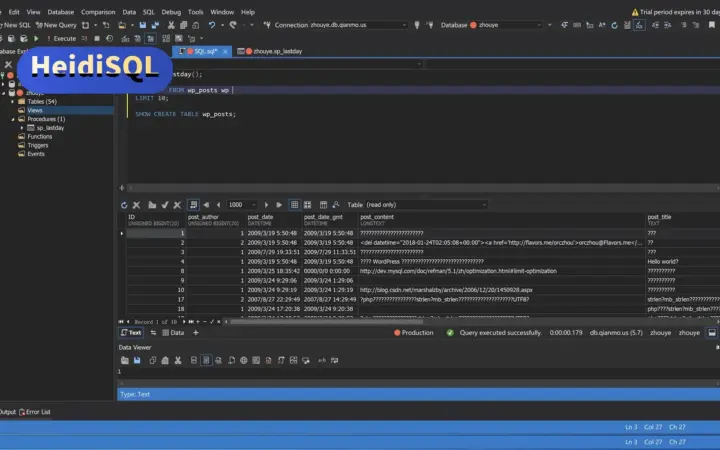Screen dimensions: 720x450
Task: Click the globe Web view icon in Data Viewer
Action: tap(243, 360)
